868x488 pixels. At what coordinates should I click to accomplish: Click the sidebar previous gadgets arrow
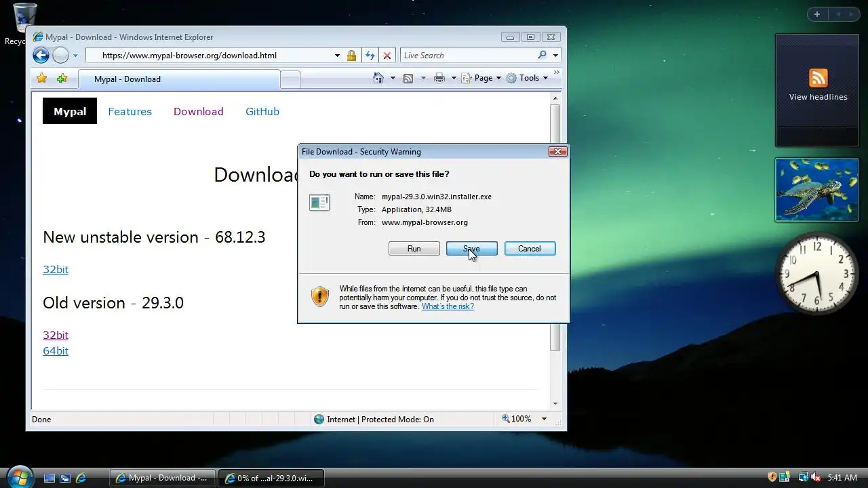(838, 14)
